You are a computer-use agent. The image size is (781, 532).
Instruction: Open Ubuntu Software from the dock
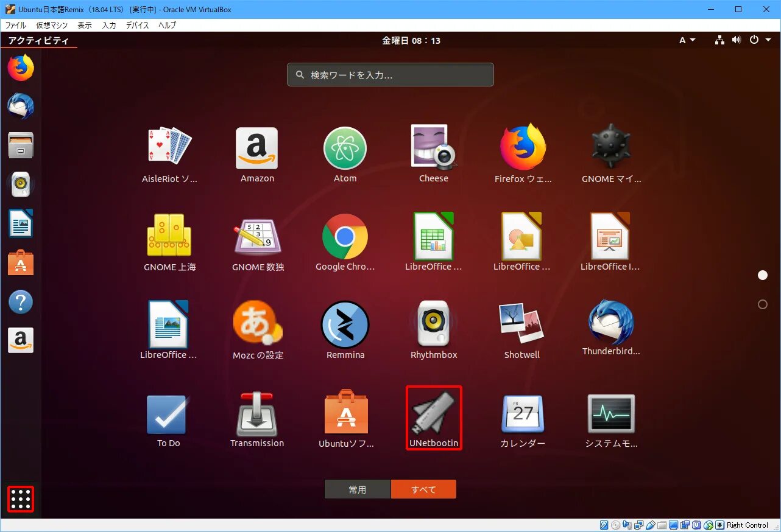(x=21, y=262)
